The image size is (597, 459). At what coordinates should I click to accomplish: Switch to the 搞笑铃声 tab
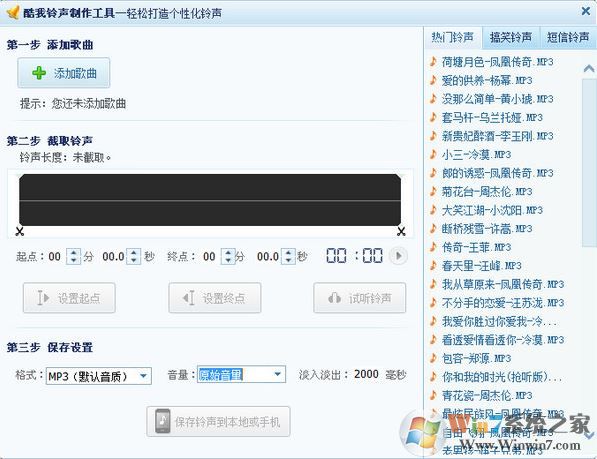click(x=511, y=37)
